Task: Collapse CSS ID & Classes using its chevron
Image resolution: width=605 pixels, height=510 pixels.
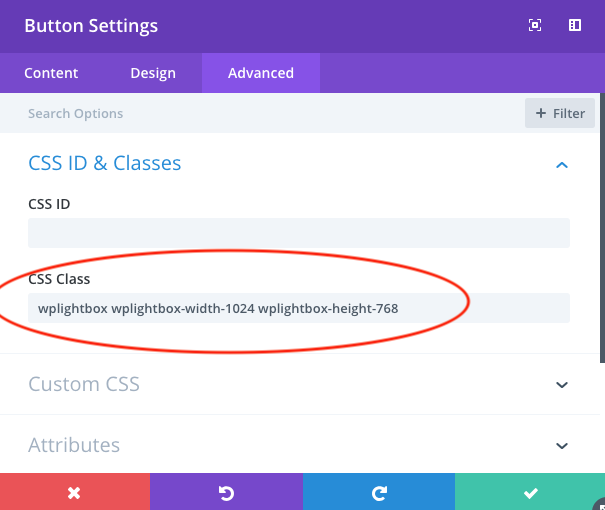Action: [x=562, y=164]
